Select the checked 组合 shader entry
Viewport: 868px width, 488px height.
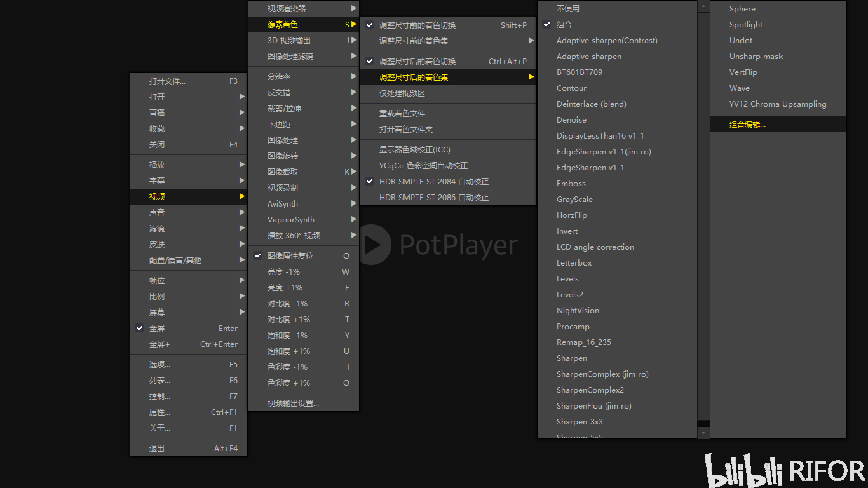[x=617, y=25]
